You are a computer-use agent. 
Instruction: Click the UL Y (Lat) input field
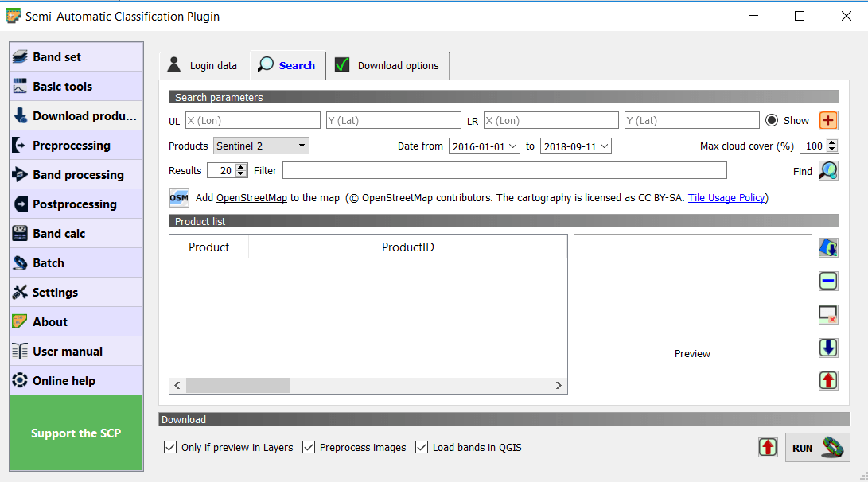pyautogui.click(x=394, y=120)
